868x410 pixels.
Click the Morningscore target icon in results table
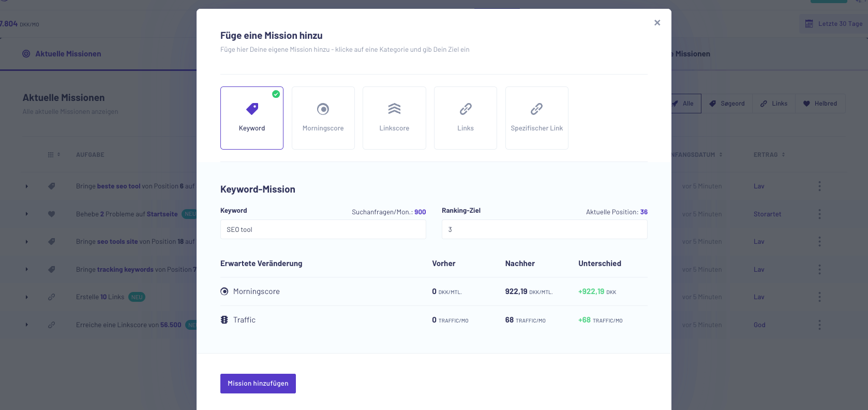point(225,291)
